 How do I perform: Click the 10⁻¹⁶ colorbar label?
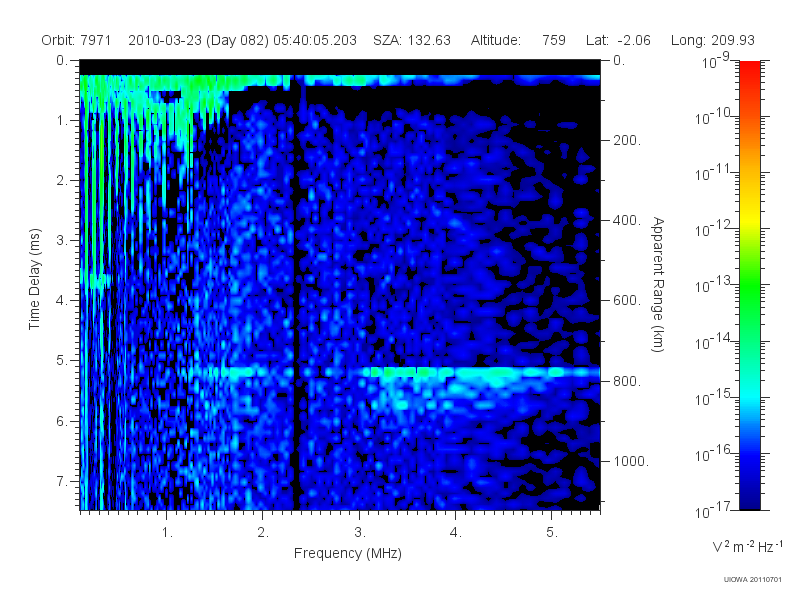714,453
